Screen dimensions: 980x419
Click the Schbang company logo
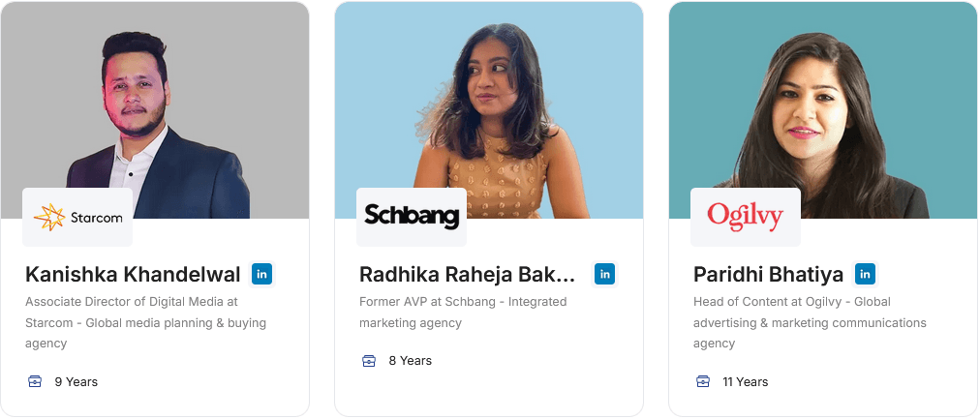[x=412, y=217]
